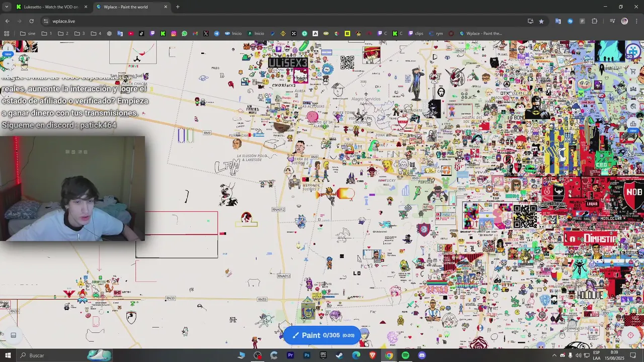
Task: Open the Windows Start menu
Action: click(8, 355)
